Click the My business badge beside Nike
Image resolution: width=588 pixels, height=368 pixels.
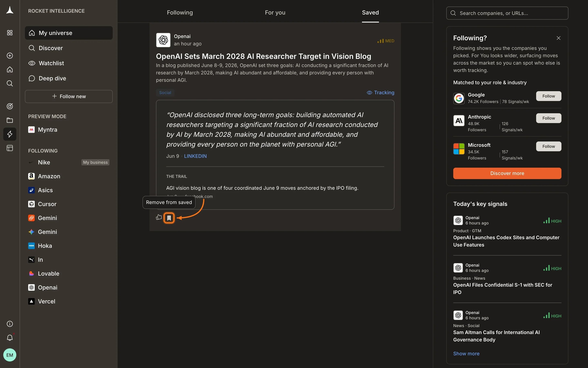pyautogui.click(x=95, y=162)
